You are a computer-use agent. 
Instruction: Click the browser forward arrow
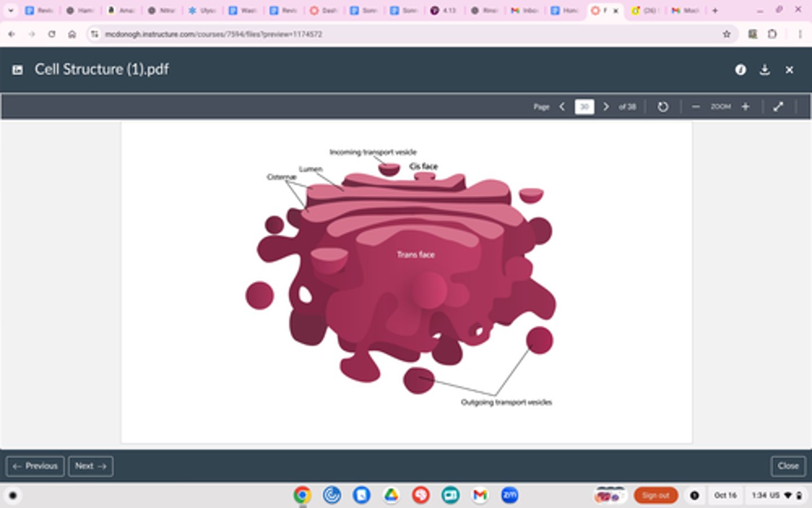[x=32, y=34]
